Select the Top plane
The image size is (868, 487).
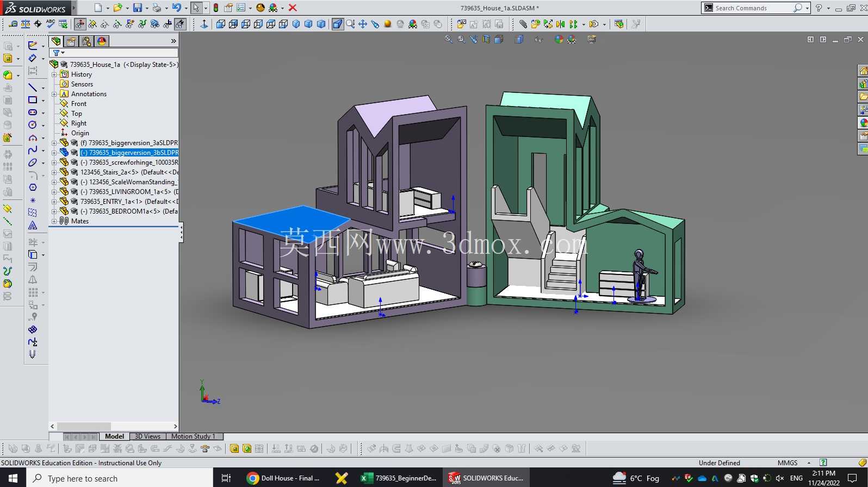click(x=77, y=114)
